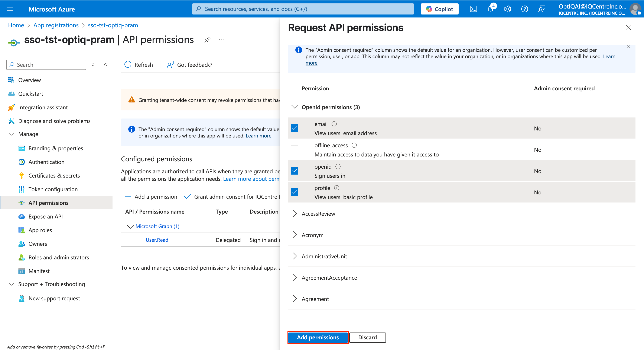The height and width of the screenshot is (350, 644).
Task: Open the Help question mark icon
Action: pyautogui.click(x=524, y=9)
